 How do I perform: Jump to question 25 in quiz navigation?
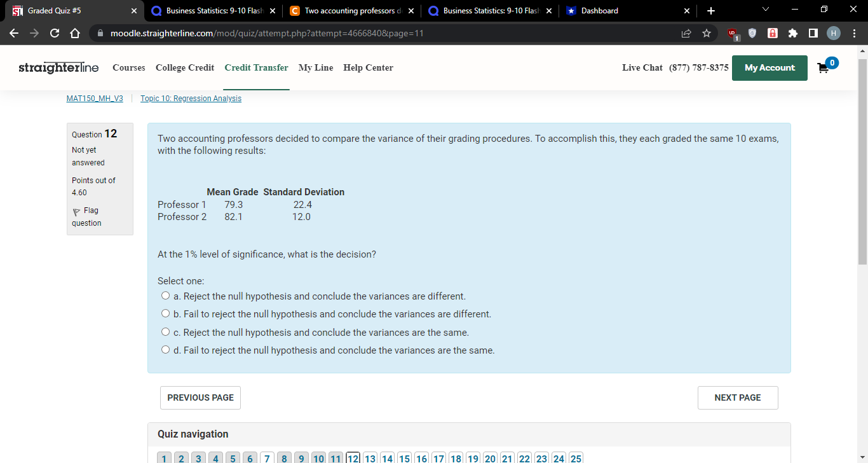[576, 459]
